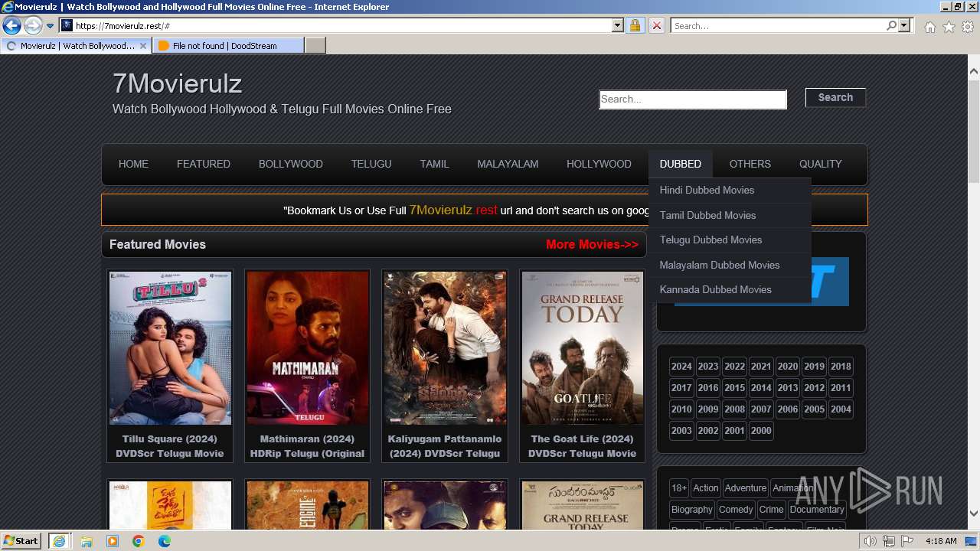Open The Goat Life poster thumbnail
The image size is (980, 551).
tap(583, 348)
